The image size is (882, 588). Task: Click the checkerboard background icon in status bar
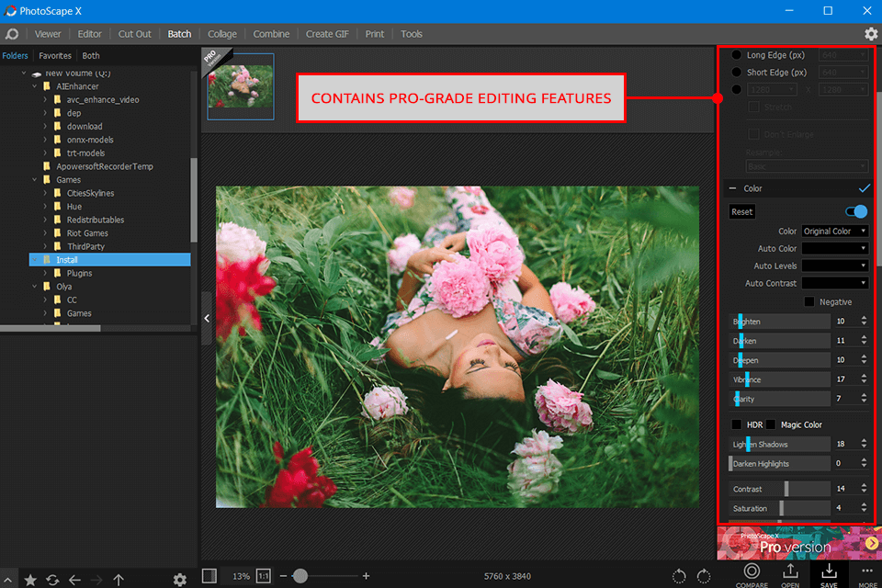coord(209,575)
